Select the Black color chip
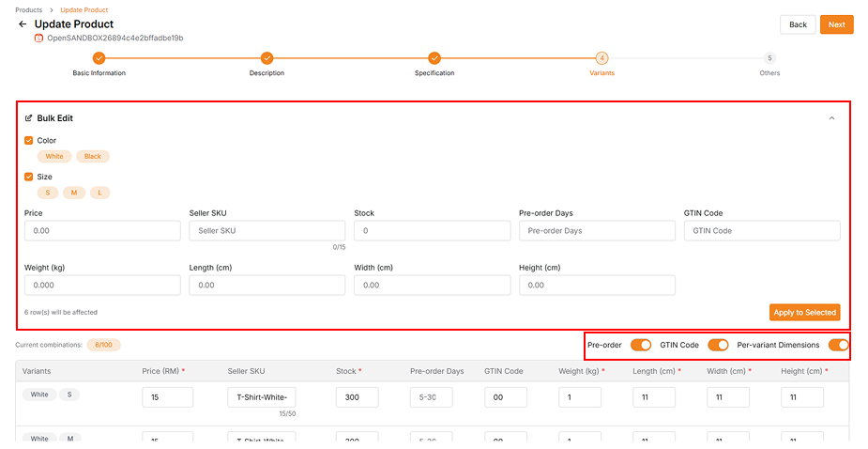 point(93,156)
